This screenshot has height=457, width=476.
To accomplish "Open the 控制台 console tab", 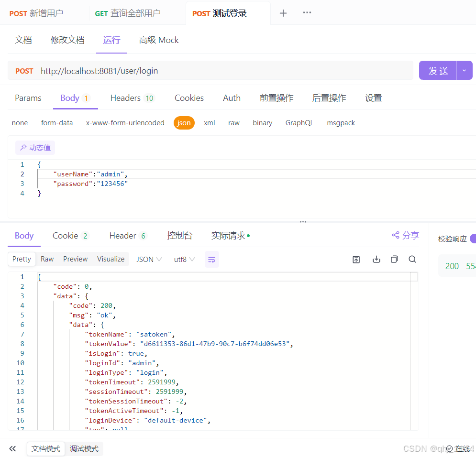I will point(179,236).
